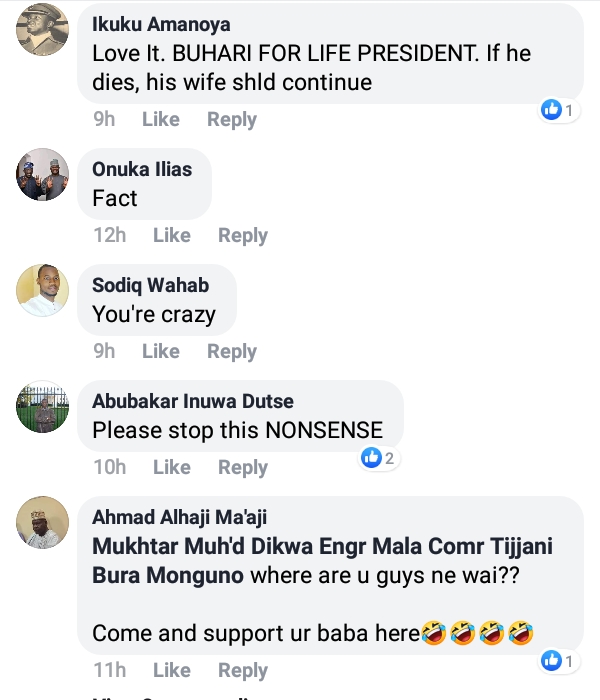Image resolution: width=600 pixels, height=700 pixels.
Task: Open Ahmad Alhaji Ma'aji's profile picture
Action: point(43,523)
